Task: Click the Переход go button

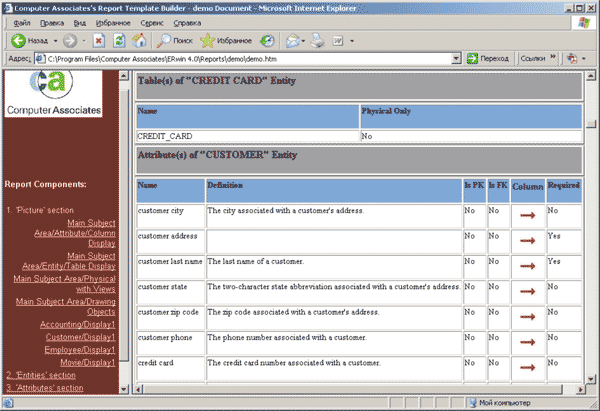Action: point(488,59)
